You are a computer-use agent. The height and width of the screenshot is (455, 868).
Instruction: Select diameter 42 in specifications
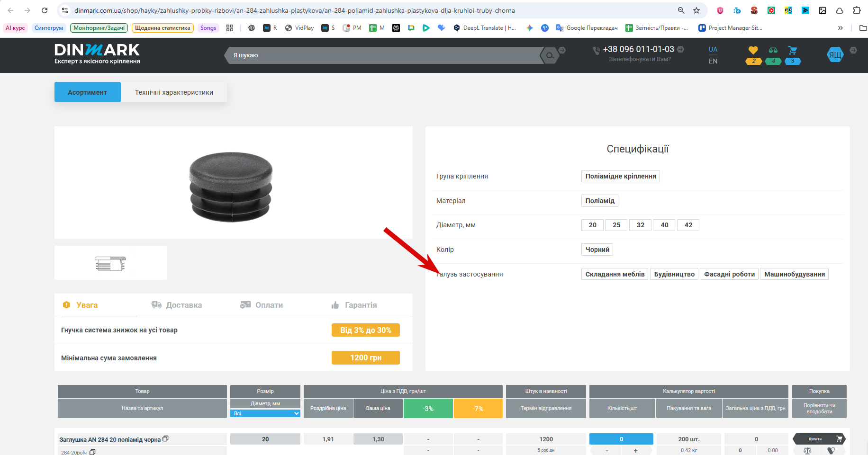(688, 225)
